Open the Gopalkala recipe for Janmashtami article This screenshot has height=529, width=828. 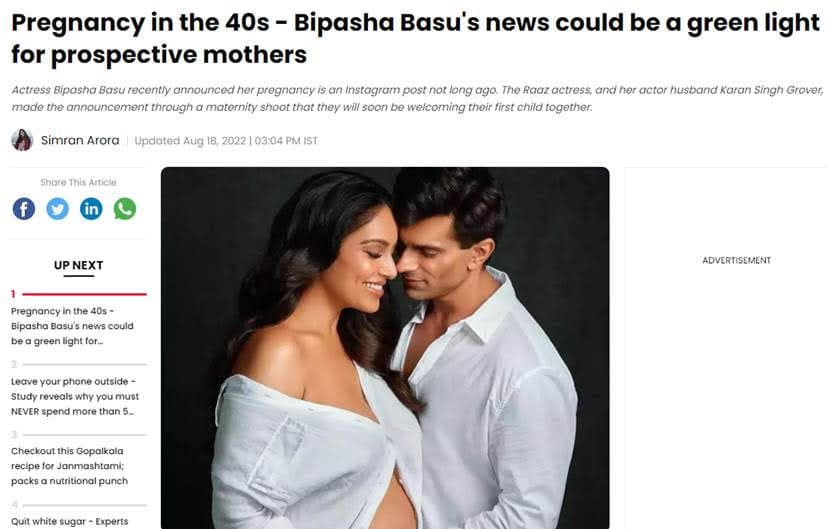pyautogui.click(x=69, y=466)
